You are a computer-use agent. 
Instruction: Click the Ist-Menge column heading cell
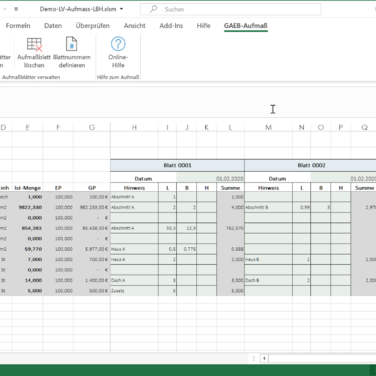(x=27, y=188)
